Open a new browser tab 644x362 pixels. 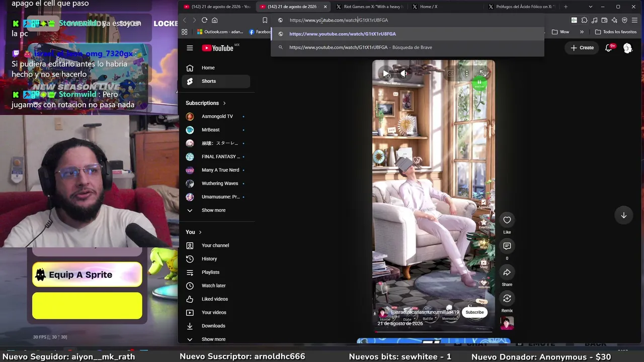(566, 7)
